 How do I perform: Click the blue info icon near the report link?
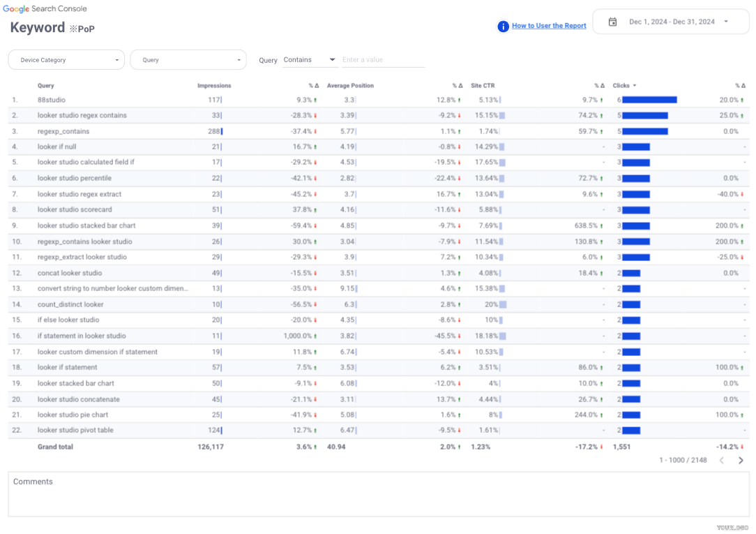coord(503,26)
